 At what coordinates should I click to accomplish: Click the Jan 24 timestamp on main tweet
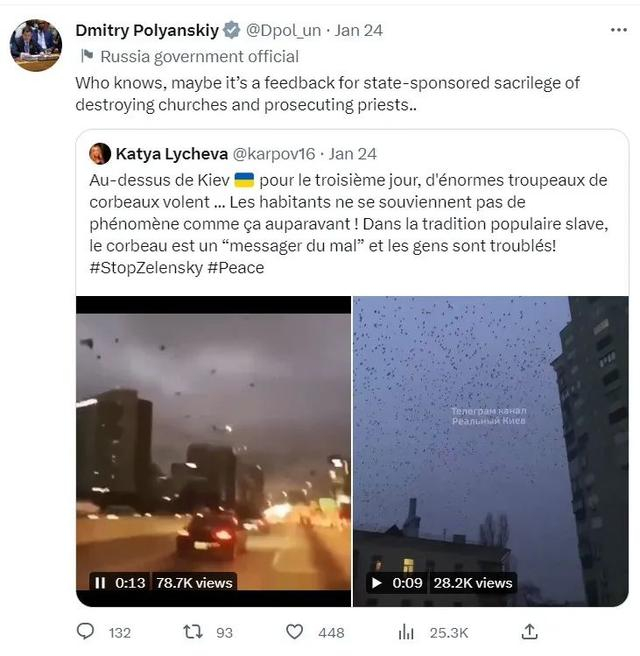click(x=358, y=31)
